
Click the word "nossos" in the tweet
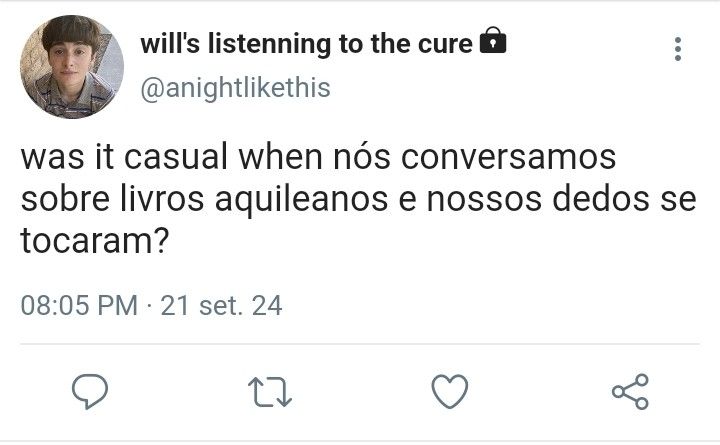(x=484, y=200)
